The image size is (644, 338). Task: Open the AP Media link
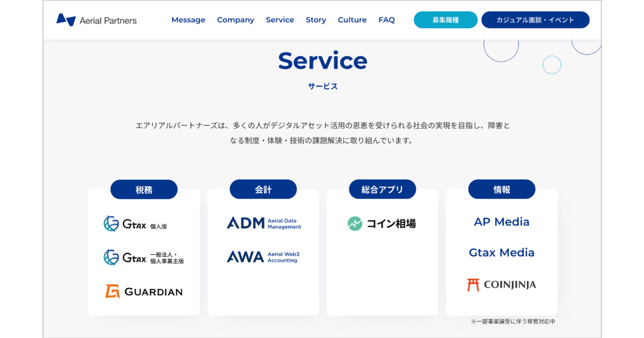tap(501, 222)
